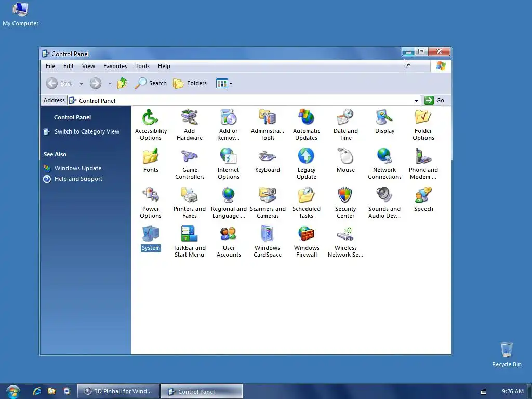Open Folder Options icon
Viewport: 532px width, 399px height.
coord(423,125)
